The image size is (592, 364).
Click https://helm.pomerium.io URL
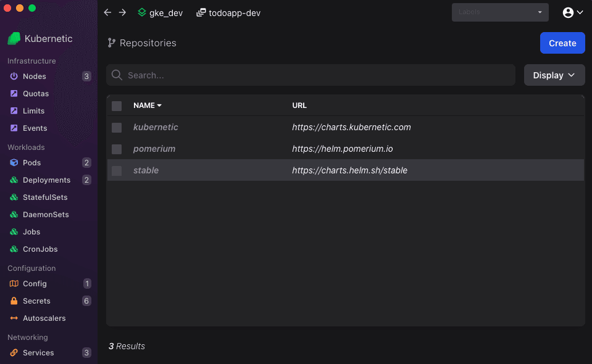click(x=343, y=149)
